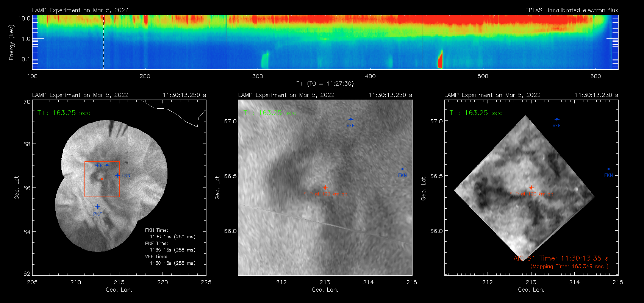Click the VEE station marker in left all-sky panel

107,165
